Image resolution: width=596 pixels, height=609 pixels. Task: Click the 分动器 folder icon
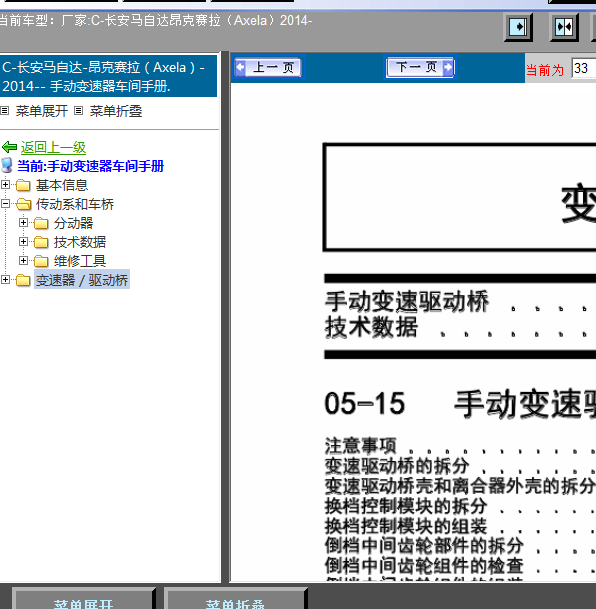pos(41,223)
